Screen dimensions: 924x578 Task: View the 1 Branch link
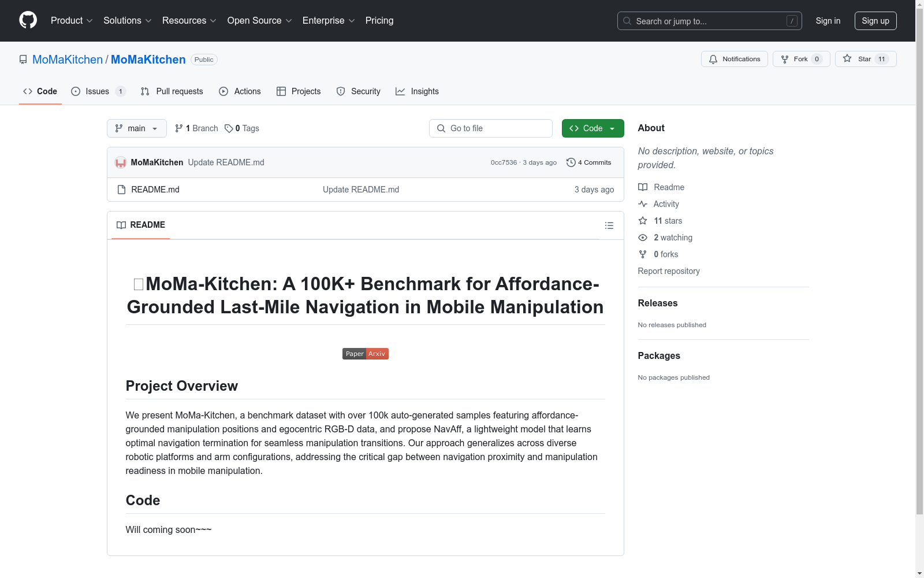[196, 128]
